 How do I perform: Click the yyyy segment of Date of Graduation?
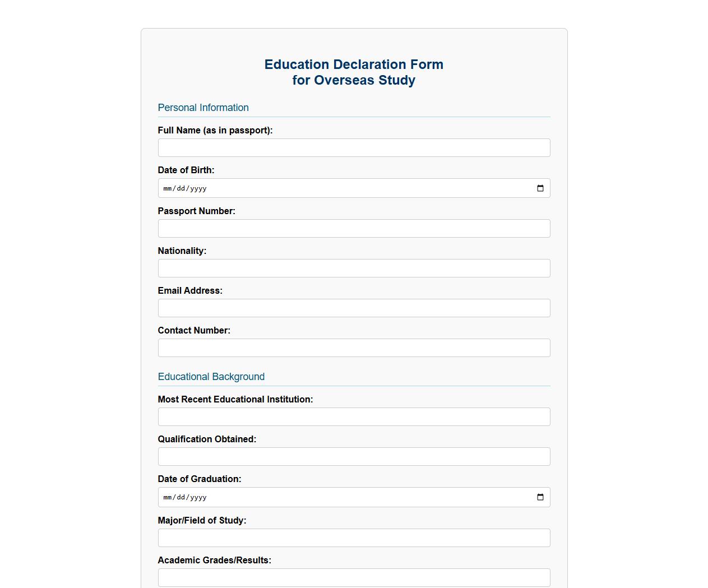tap(197, 497)
